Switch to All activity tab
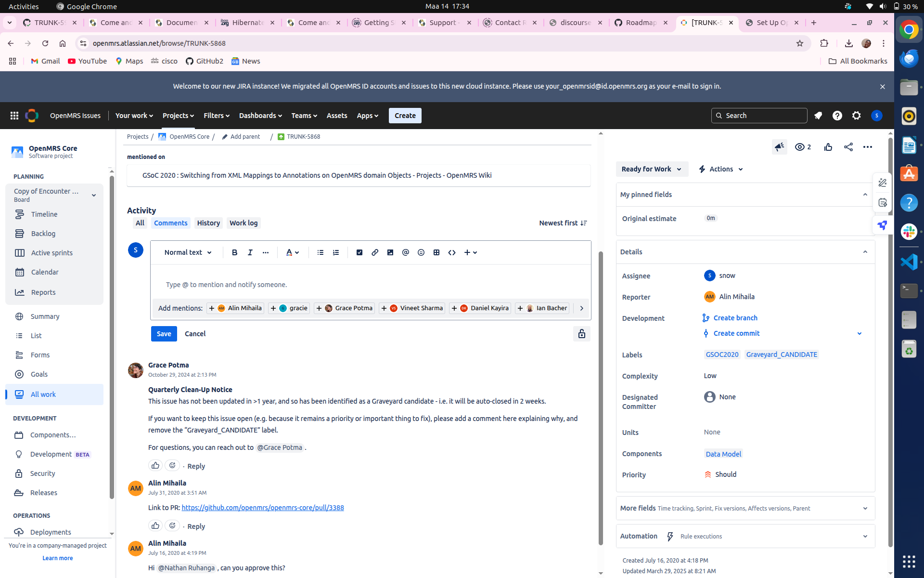This screenshot has height=578, width=924. [x=140, y=223]
